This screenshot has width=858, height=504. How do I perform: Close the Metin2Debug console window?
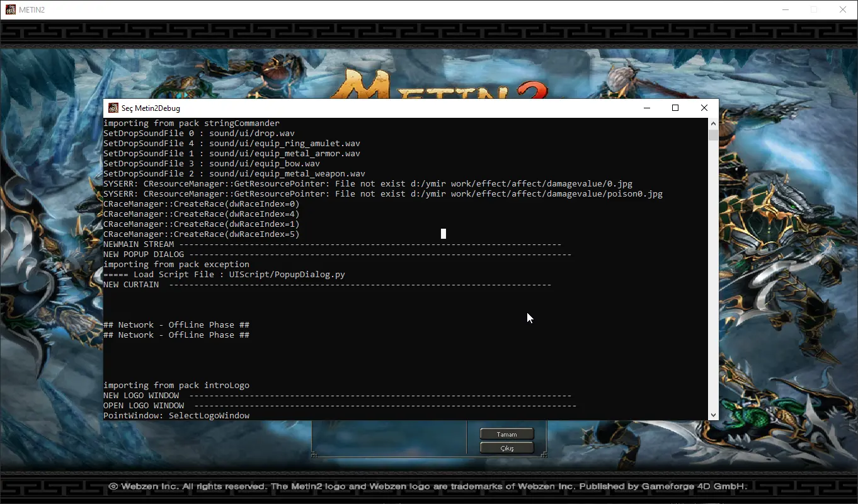click(x=704, y=108)
